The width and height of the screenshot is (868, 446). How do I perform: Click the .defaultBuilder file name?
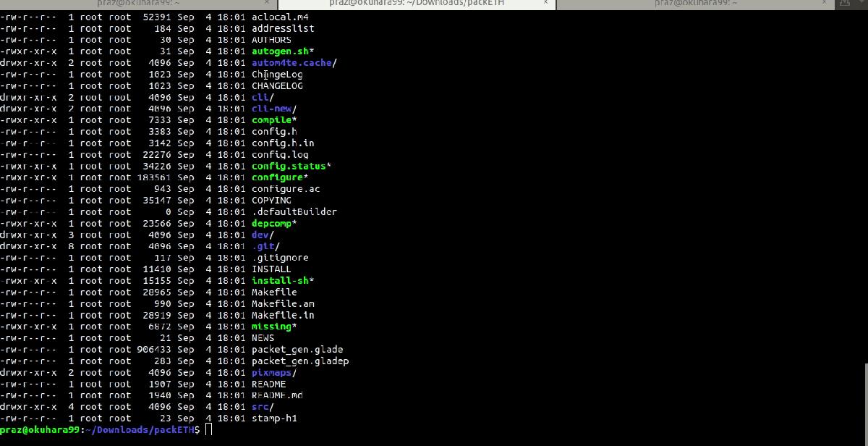[x=294, y=212]
